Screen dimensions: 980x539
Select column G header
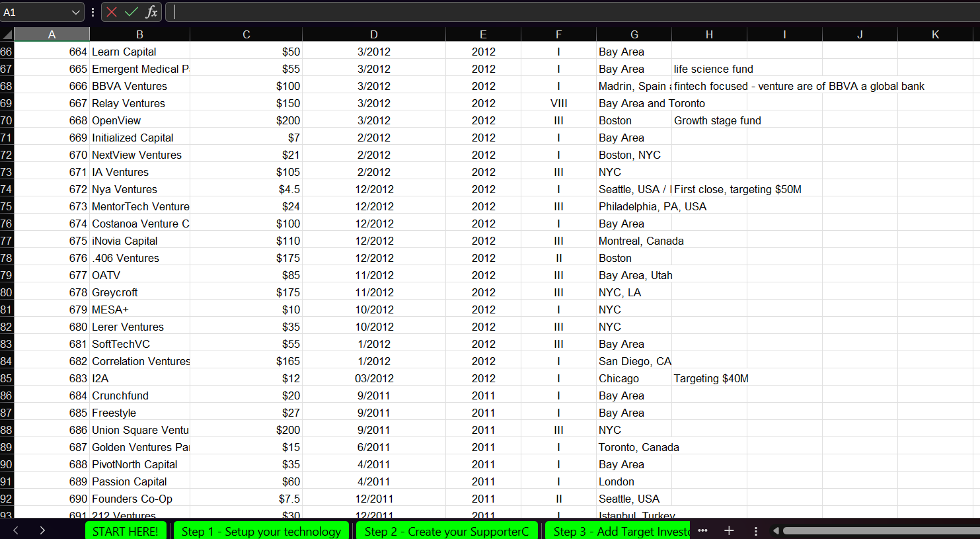point(634,34)
